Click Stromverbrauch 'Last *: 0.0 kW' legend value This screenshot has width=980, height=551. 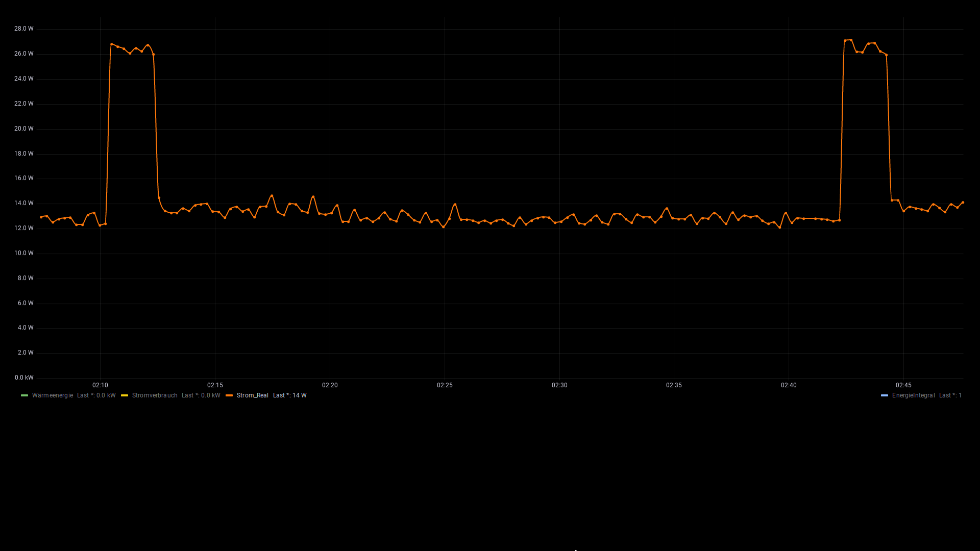(x=201, y=395)
